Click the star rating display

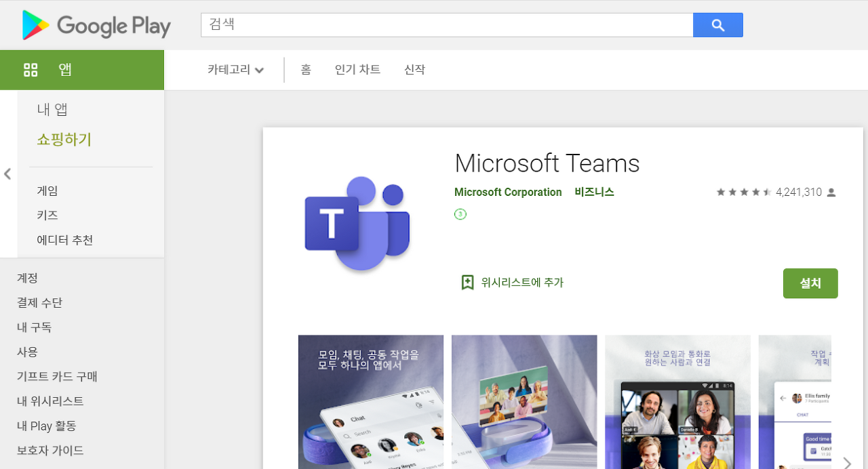coord(744,192)
